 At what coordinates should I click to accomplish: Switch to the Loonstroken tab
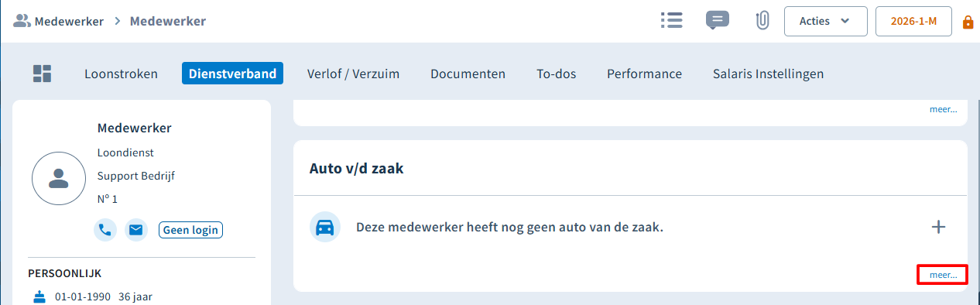coord(121,74)
